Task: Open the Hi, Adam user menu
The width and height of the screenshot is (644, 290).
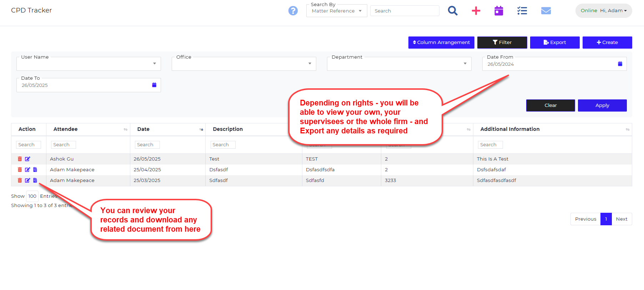Action: 613,11
